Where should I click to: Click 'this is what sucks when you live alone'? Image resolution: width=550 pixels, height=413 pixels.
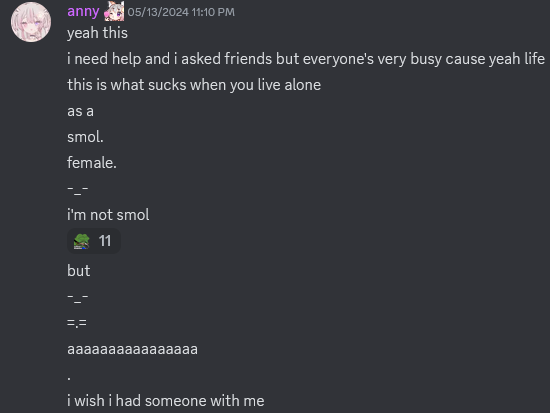tap(194, 85)
